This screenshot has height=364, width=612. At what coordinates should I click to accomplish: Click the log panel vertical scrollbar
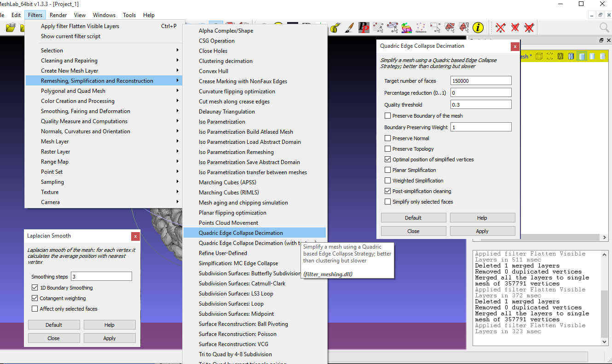(605, 298)
